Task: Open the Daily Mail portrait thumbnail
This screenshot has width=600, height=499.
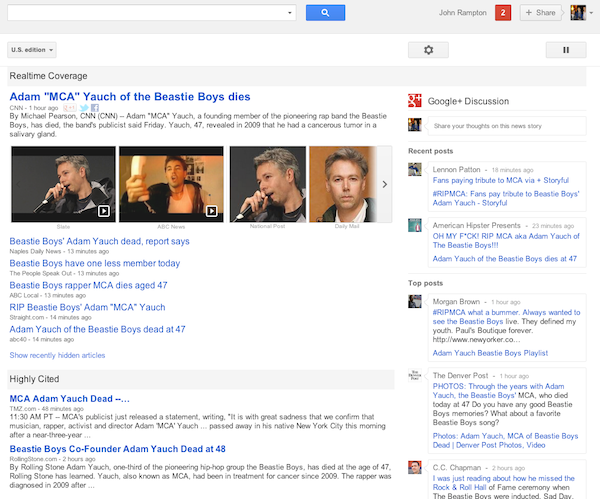Action: (x=343, y=184)
